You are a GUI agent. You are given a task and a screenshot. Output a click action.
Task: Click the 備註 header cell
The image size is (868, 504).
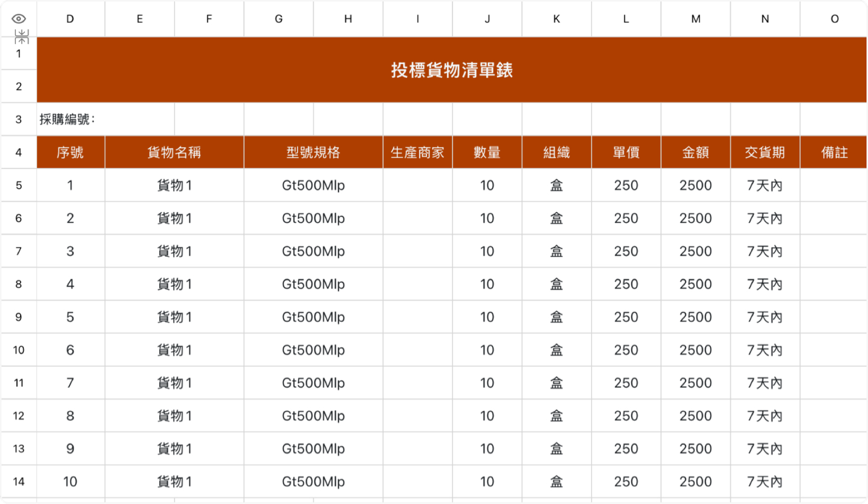[834, 152]
